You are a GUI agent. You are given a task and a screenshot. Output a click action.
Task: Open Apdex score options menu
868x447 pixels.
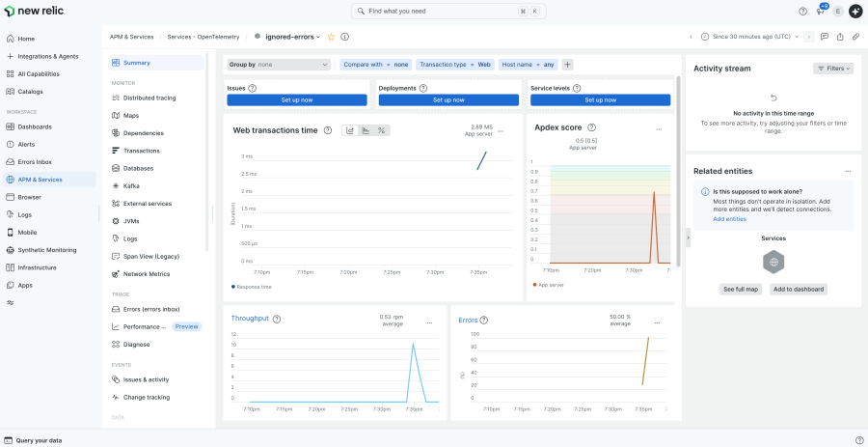pos(659,129)
